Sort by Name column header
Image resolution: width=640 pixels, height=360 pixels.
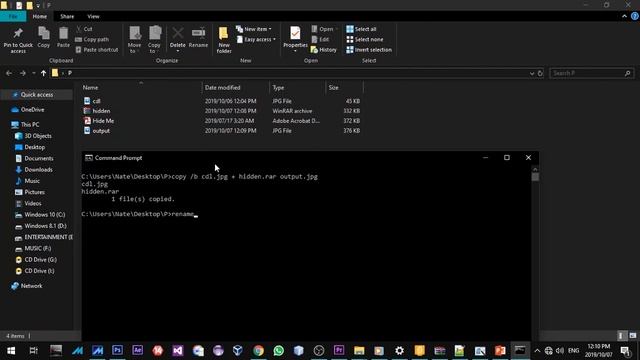point(91,87)
